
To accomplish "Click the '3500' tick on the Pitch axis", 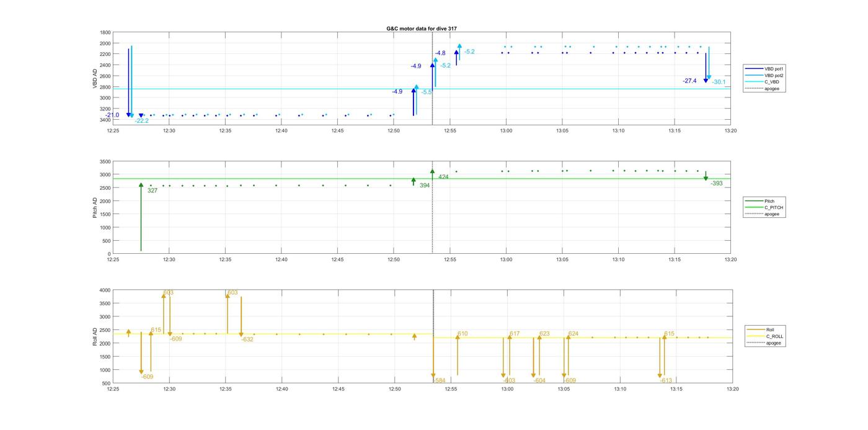I will (x=106, y=161).
